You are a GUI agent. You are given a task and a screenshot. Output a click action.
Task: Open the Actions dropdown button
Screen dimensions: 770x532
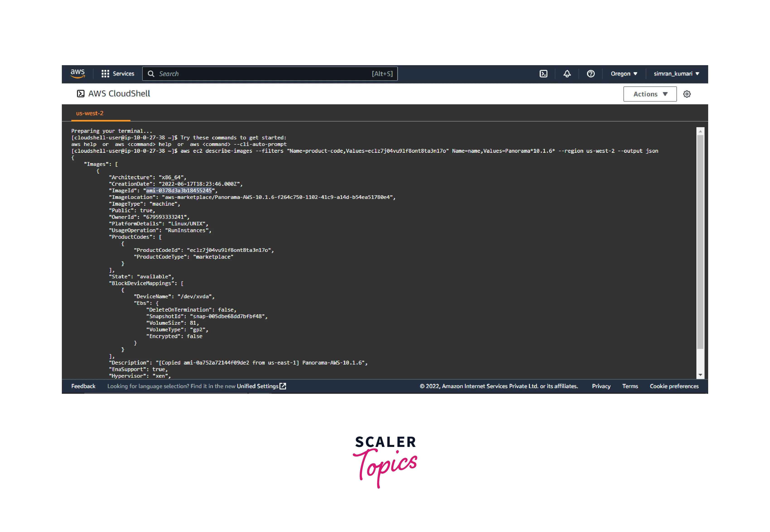click(650, 94)
